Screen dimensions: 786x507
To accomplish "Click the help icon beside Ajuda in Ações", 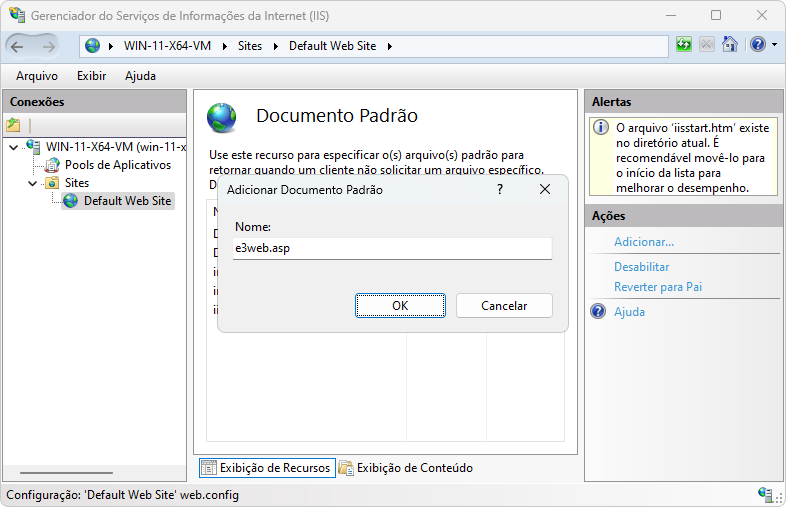I will pyautogui.click(x=599, y=312).
